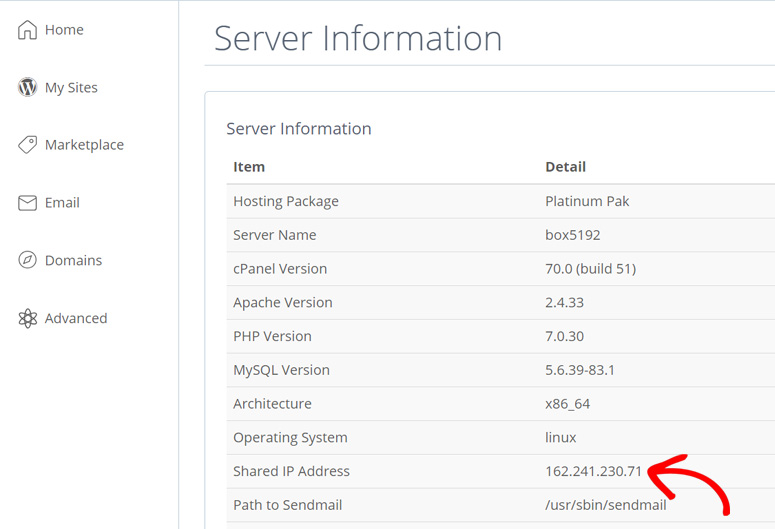The height and width of the screenshot is (529, 775).
Task: Click the Server Information panel title
Action: (299, 129)
